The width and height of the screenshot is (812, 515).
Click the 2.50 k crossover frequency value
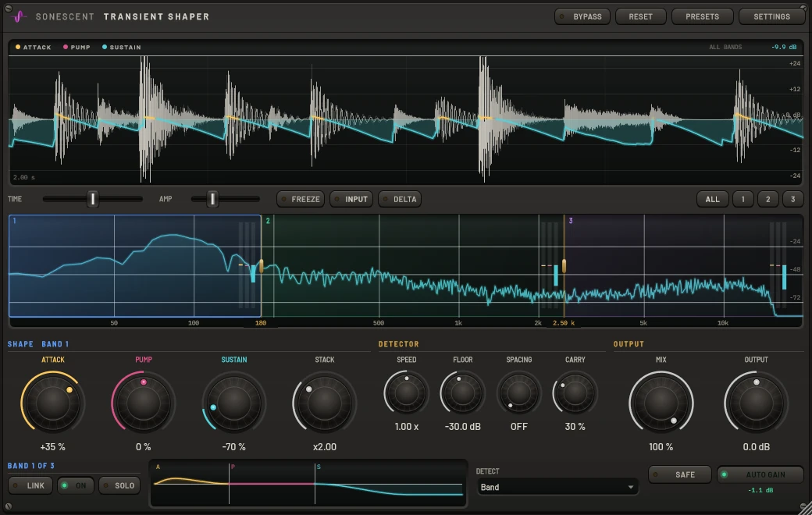point(564,323)
